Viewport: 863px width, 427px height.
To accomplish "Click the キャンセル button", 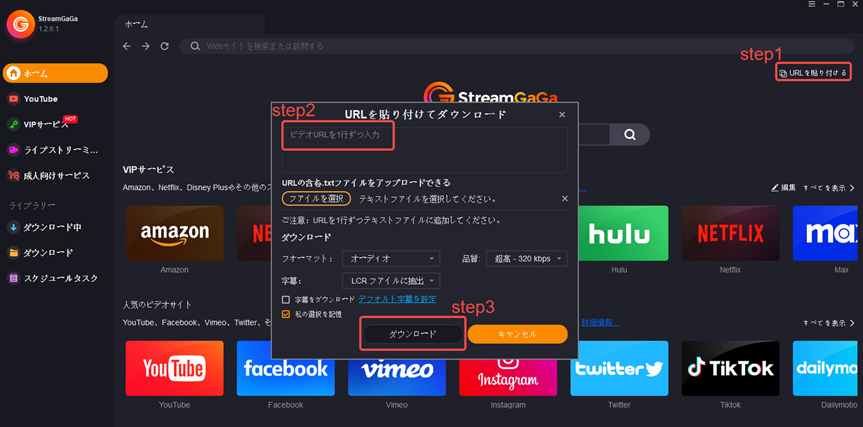I will tap(517, 334).
